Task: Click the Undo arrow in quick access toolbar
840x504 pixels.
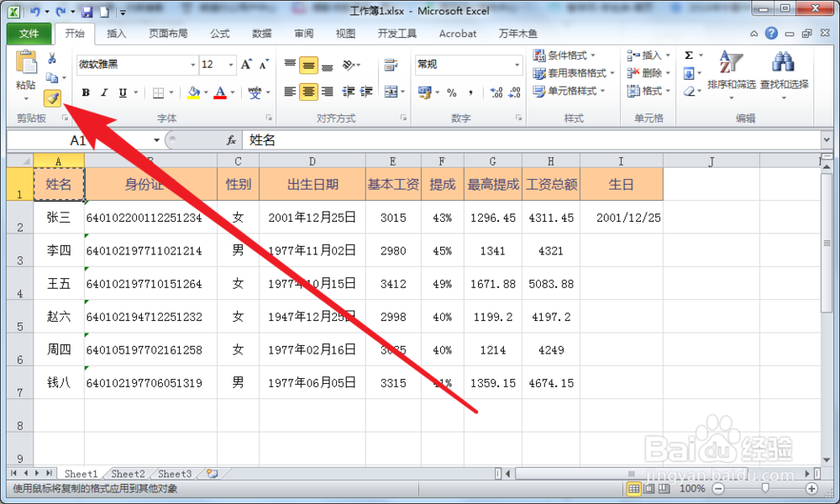Action: pos(35,12)
